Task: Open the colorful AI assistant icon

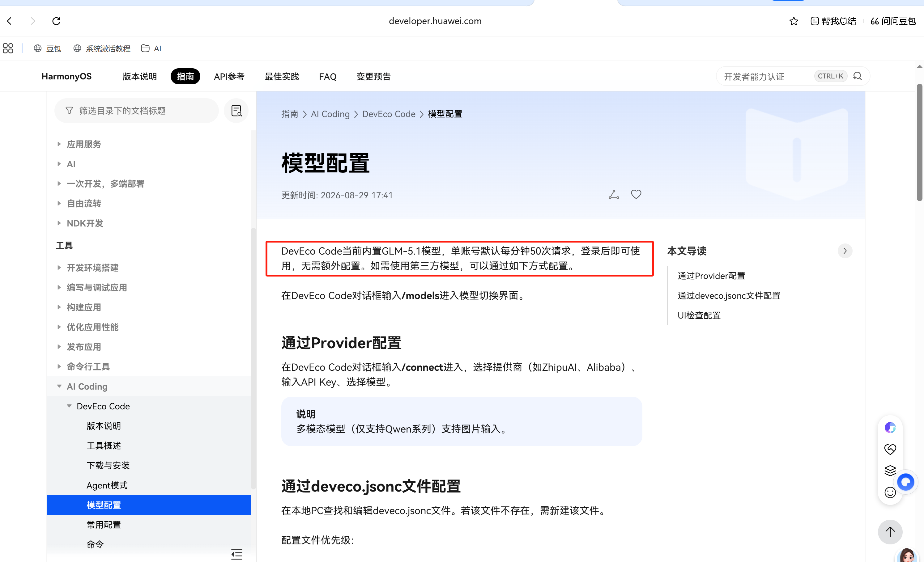Action: pyautogui.click(x=890, y=428)
